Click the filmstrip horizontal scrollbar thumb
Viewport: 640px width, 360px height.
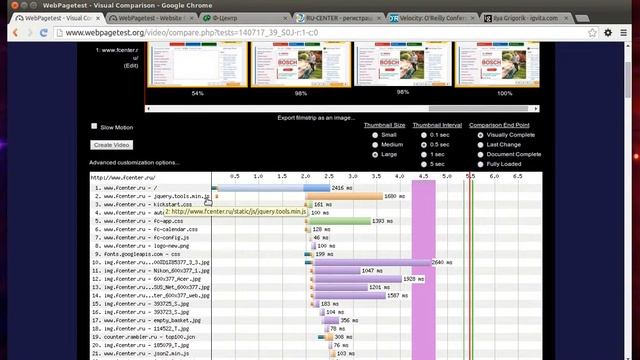click(x=478, y=109)
